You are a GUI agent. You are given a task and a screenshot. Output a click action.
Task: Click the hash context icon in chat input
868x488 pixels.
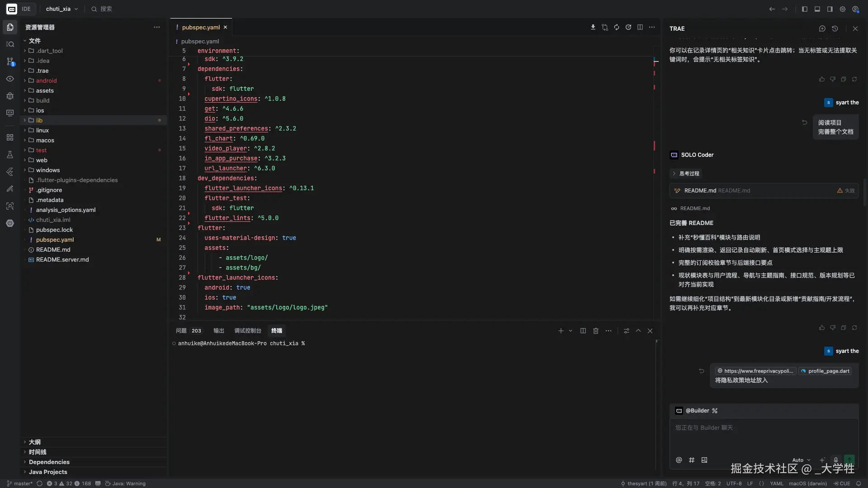click(x=691, y=460)
